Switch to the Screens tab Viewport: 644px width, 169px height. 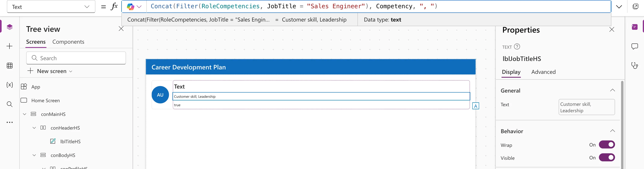pos(36,42)
